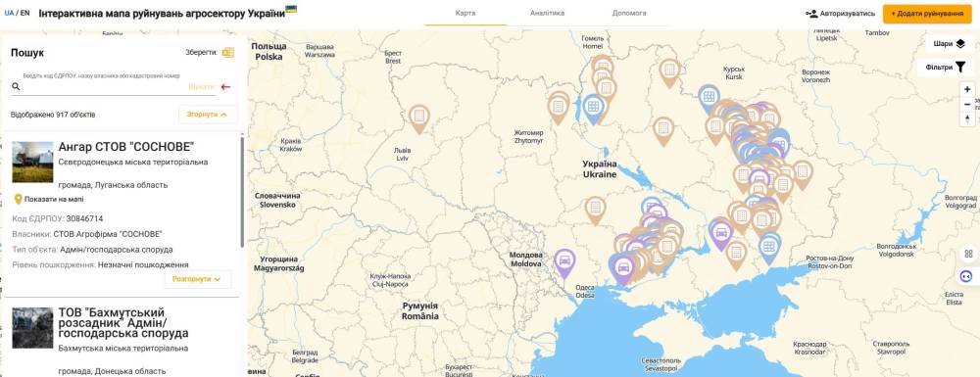
Task: Collapse the results list with Згорнути
Action: point(208,115)
